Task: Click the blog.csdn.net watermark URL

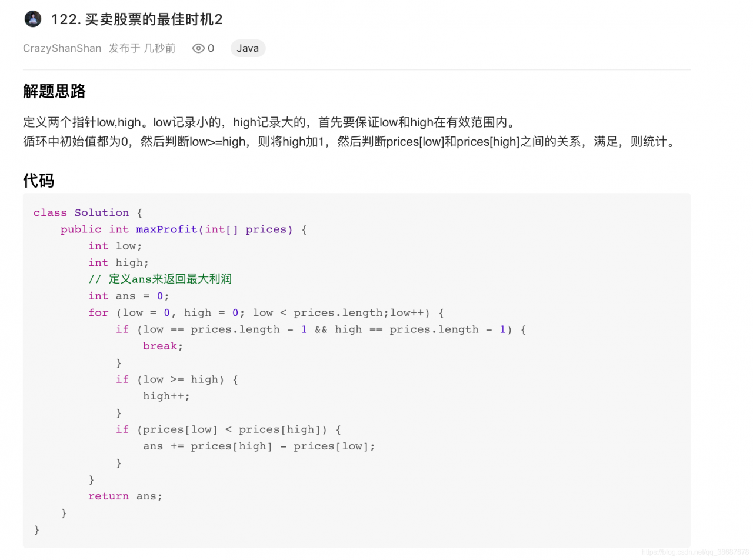Action: pyautogui.click(x=696, y=552)
